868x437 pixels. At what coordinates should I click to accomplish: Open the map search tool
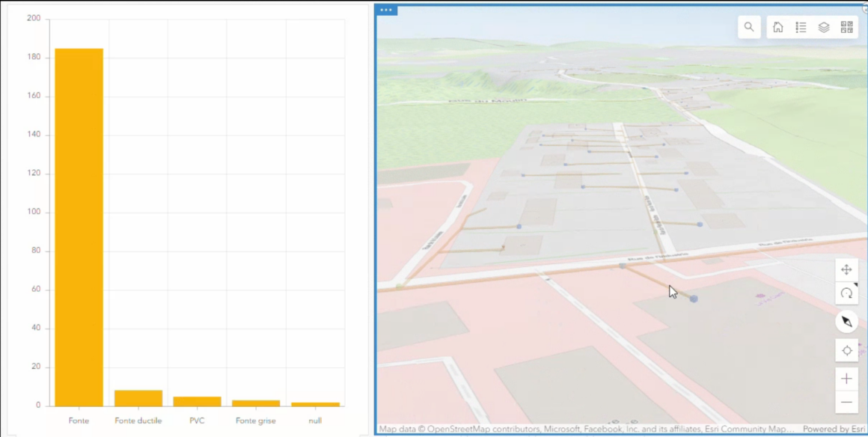749,27
